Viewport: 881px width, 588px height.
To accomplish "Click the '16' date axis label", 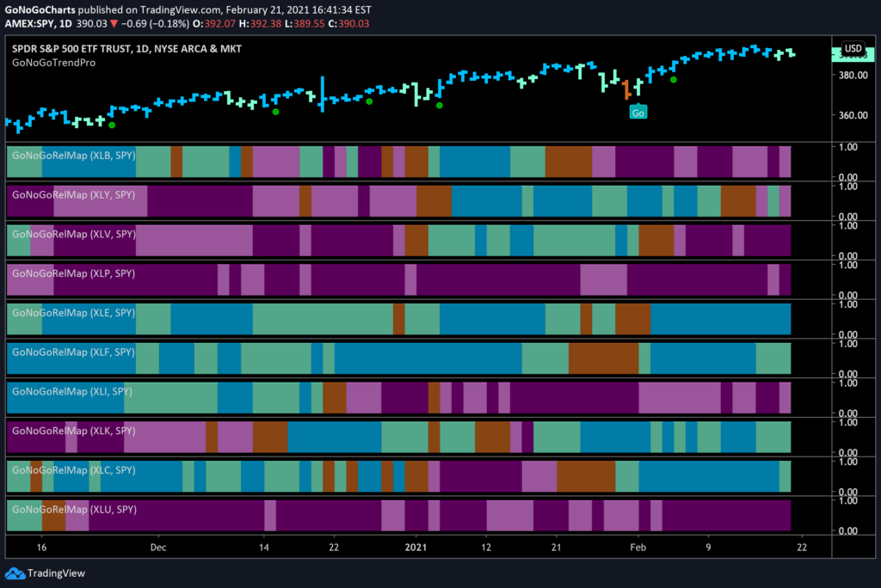I will 41,548.
